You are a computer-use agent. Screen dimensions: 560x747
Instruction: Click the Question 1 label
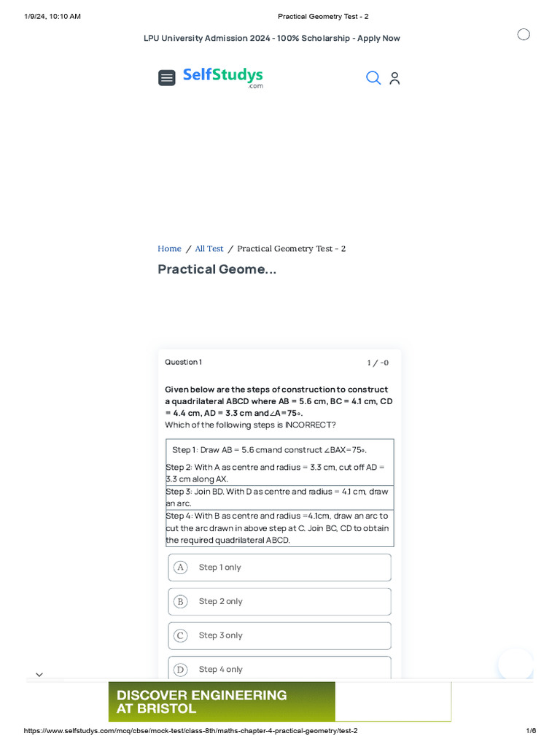coord(183,363)
